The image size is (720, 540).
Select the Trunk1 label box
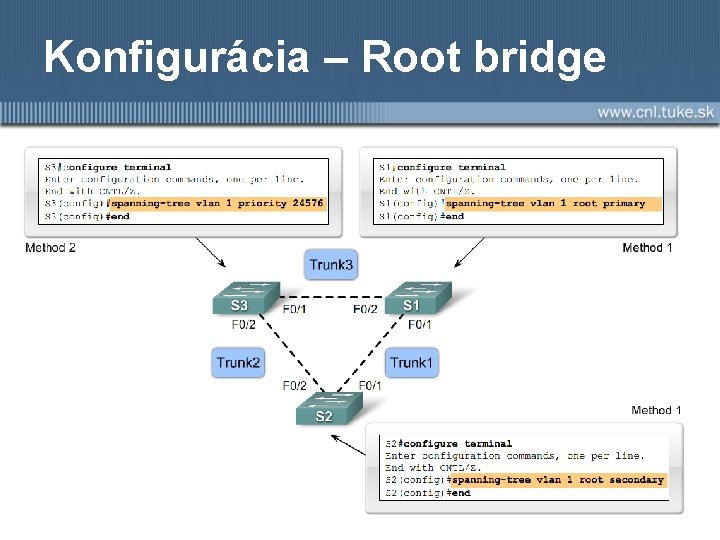click(411, 363)
